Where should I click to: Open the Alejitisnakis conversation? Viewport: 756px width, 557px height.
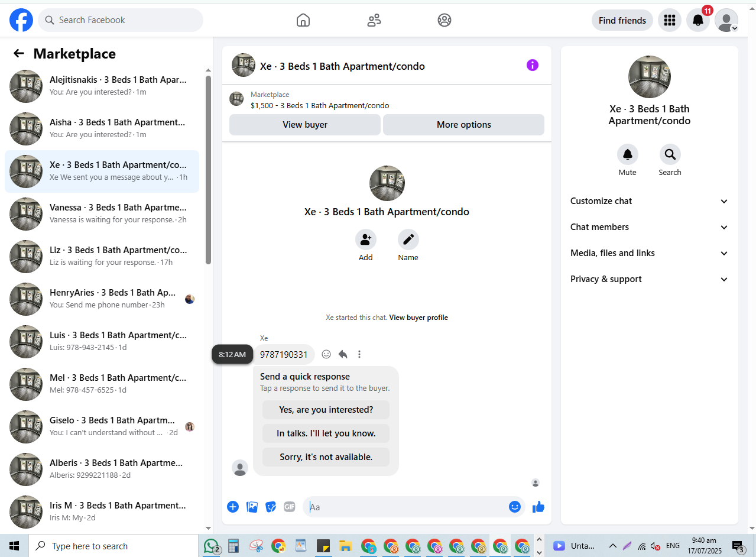tap(102, 86)
